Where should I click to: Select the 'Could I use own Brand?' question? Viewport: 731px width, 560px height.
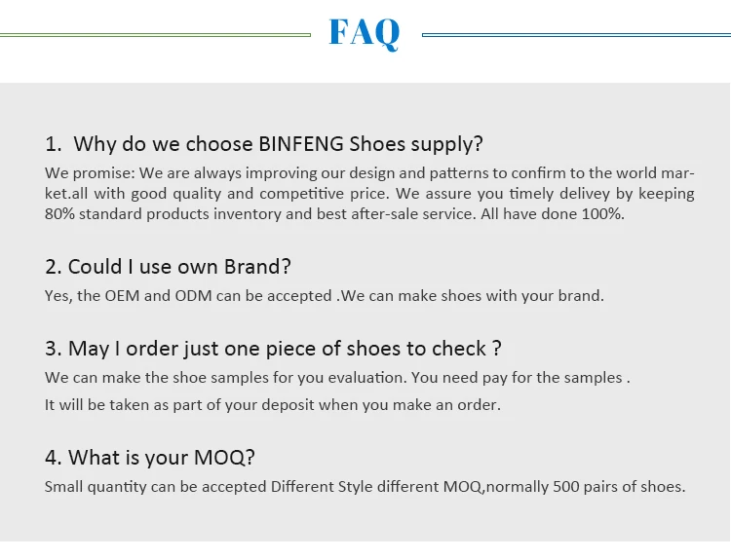[168, 266]
